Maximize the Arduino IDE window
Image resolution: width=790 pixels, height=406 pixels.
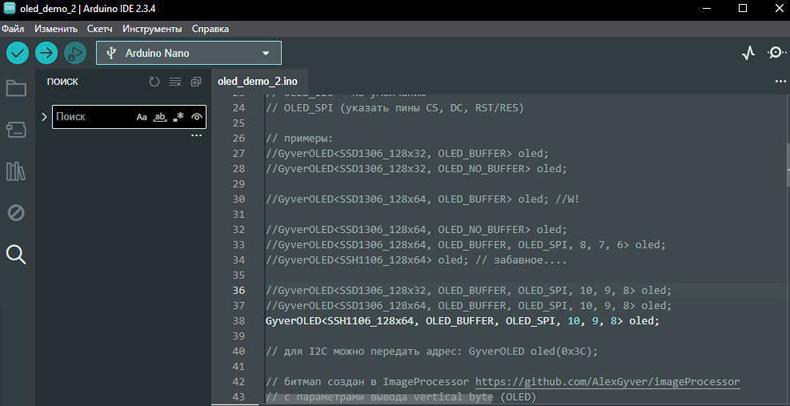(x=743, y=8)
